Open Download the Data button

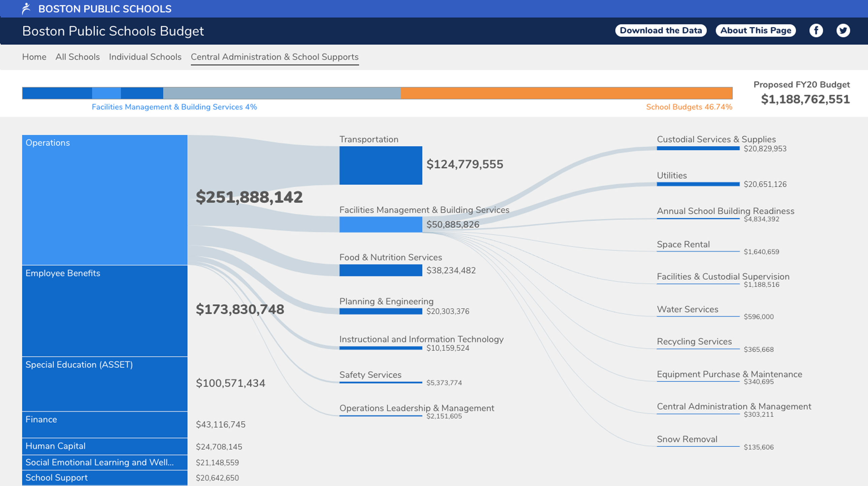[661, 30]
